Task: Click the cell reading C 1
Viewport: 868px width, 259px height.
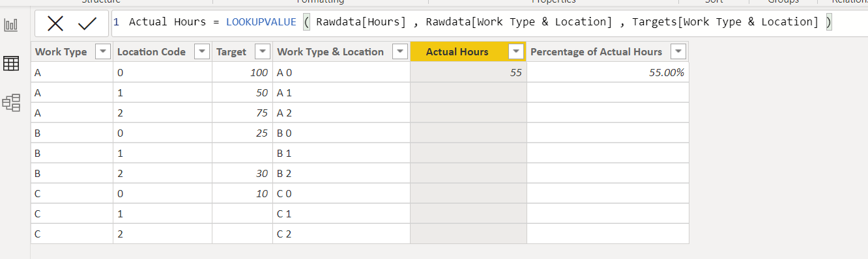Action: pyautogui.click(x=341, y=213)
